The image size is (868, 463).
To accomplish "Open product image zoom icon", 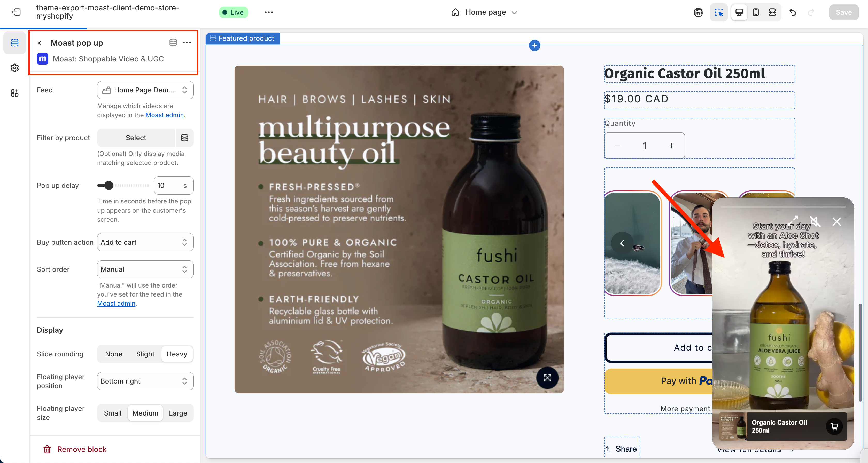I will point(547,378).
